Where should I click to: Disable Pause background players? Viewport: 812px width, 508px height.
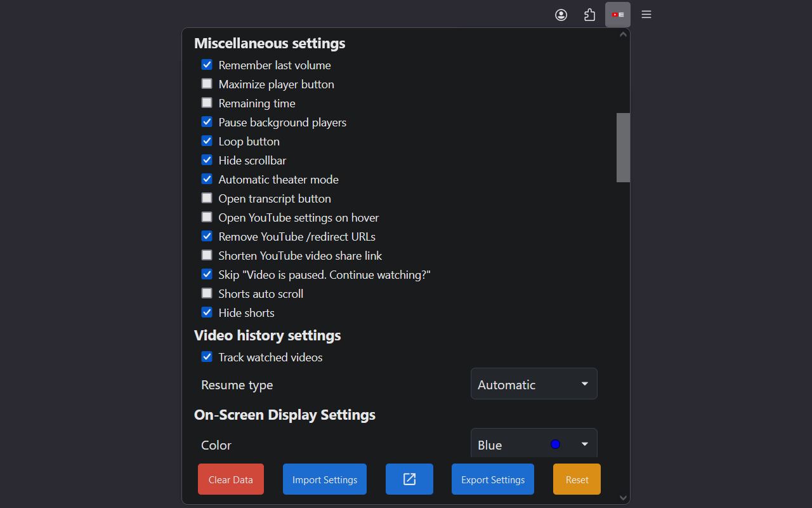point(207,121)
